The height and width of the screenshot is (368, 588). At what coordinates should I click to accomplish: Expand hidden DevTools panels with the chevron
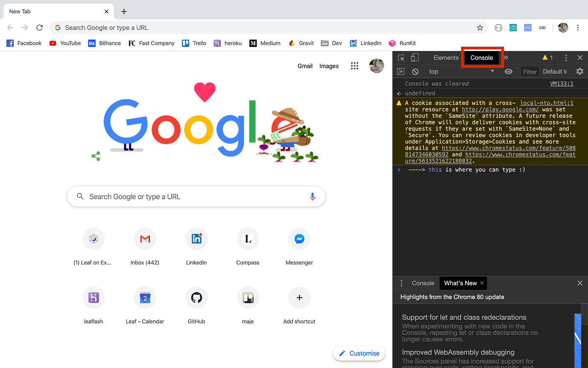(506, 57)
